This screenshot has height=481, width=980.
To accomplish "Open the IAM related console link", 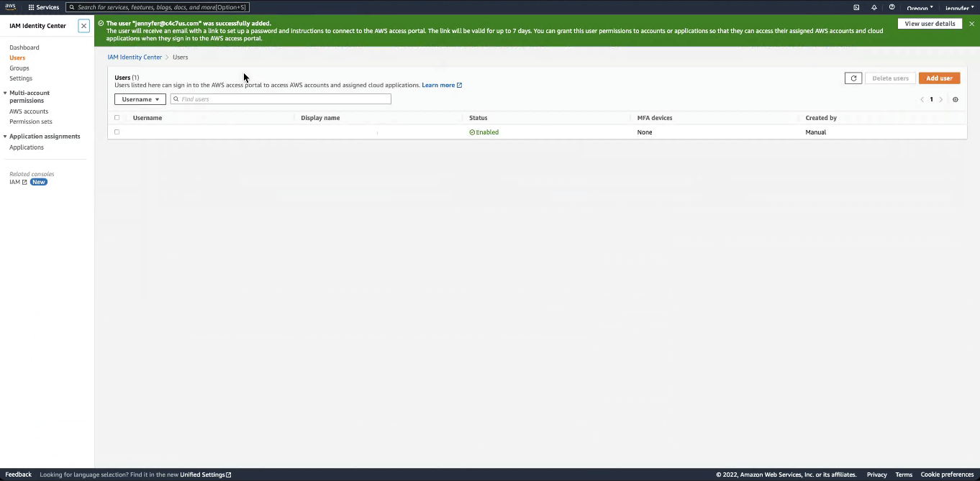I will point(18,183).
